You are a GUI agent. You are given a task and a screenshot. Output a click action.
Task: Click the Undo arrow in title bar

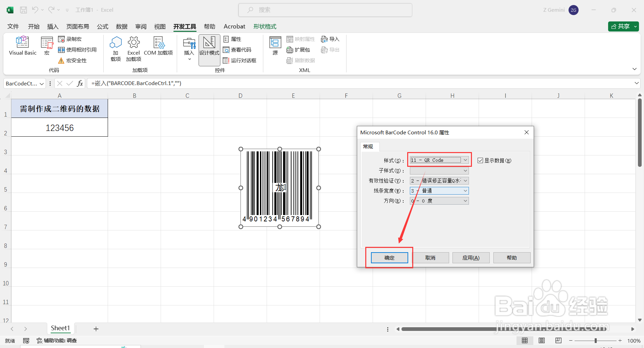35,10
